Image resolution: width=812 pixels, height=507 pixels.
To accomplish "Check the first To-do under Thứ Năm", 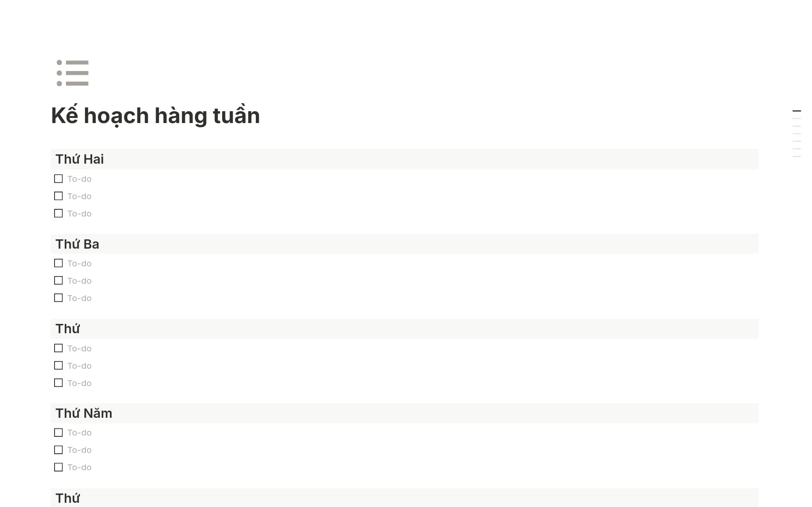I will pyautogui.click(x=58, y=433).
